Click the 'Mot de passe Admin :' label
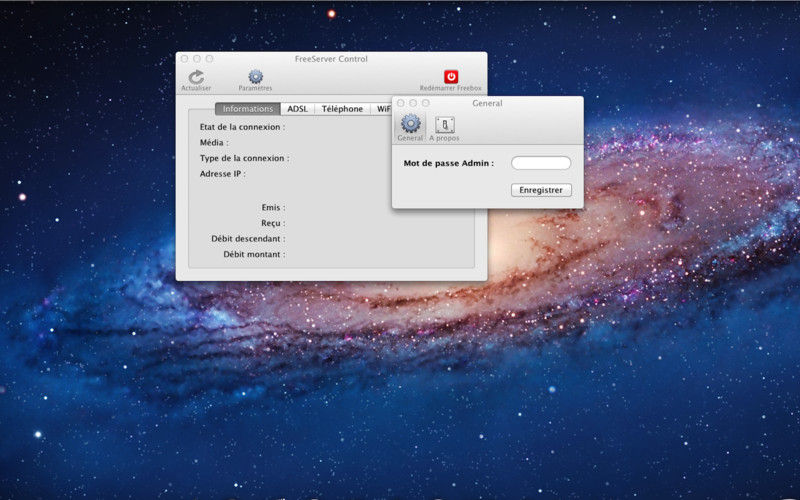800x500 pixels. point(449,163)
